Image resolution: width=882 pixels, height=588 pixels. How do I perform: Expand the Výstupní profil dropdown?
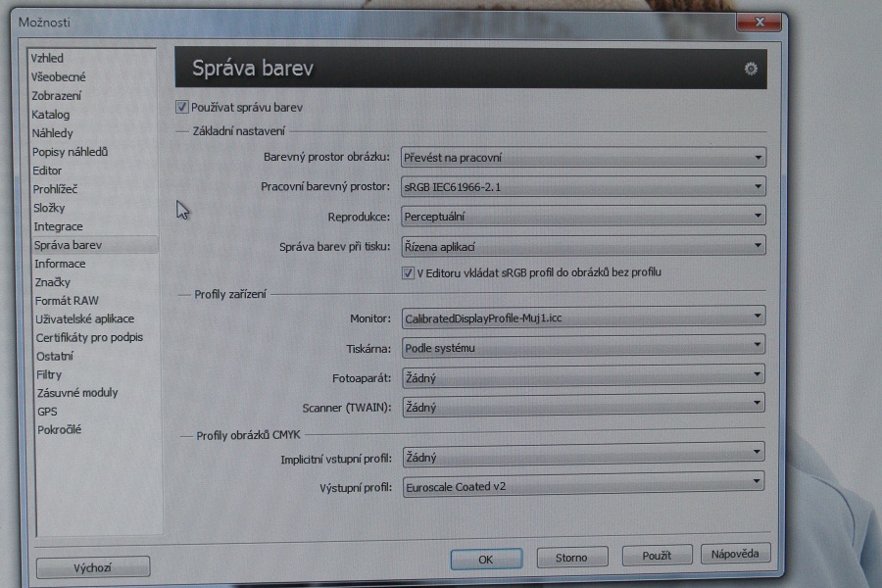583,485
